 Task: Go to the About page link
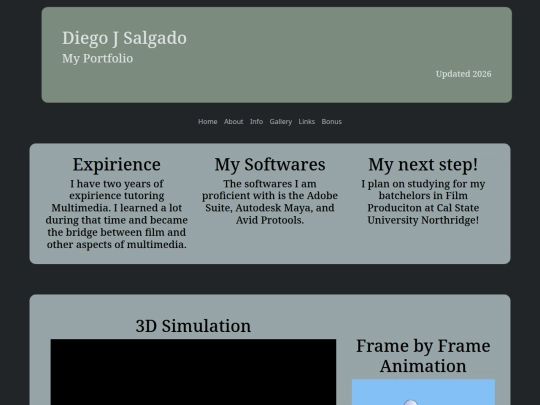[x=233, y=122]
